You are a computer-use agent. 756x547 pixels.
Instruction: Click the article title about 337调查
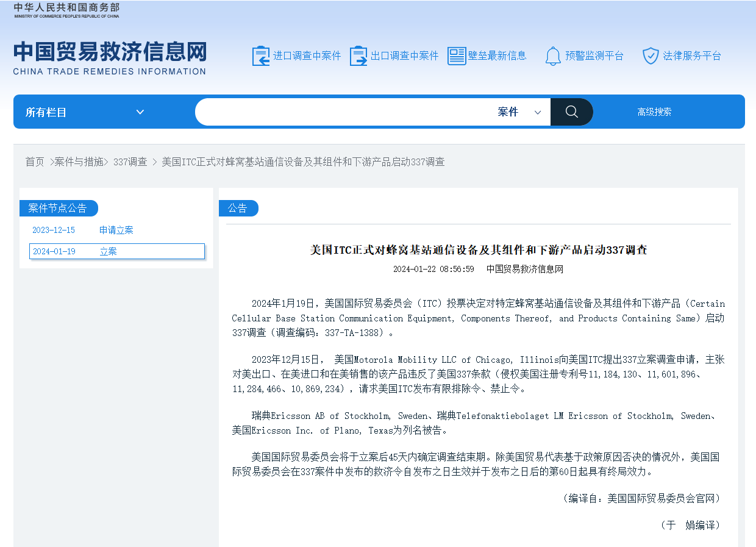(x=479, y=249)
